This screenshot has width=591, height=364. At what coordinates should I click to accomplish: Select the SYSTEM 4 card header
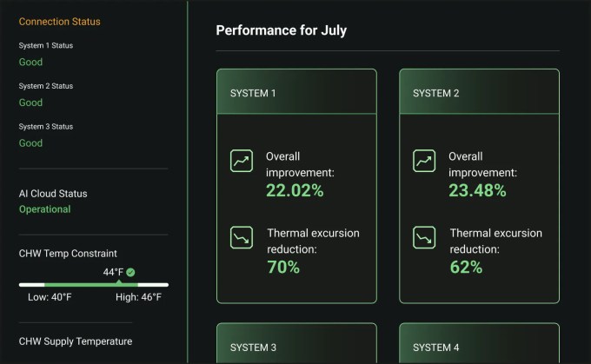(479, 347)
